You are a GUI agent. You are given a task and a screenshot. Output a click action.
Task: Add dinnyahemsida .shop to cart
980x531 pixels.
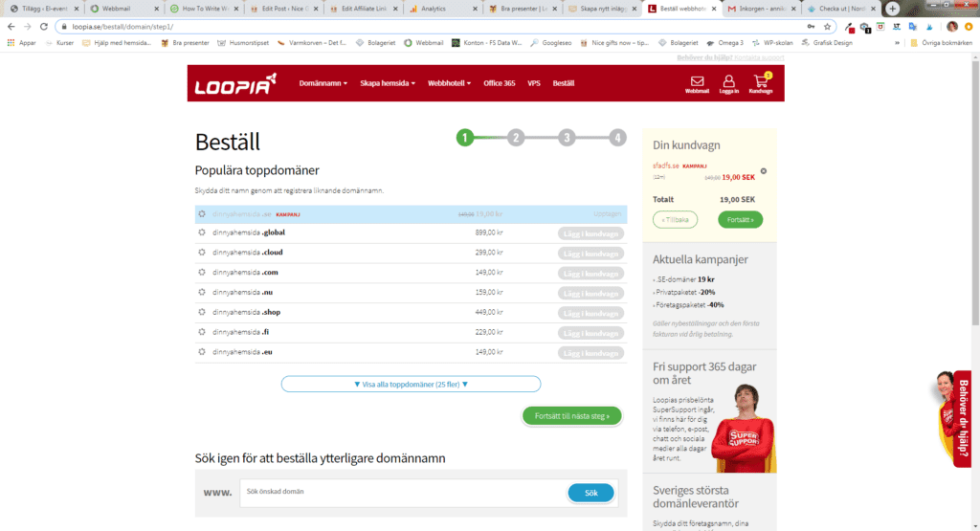590,314
